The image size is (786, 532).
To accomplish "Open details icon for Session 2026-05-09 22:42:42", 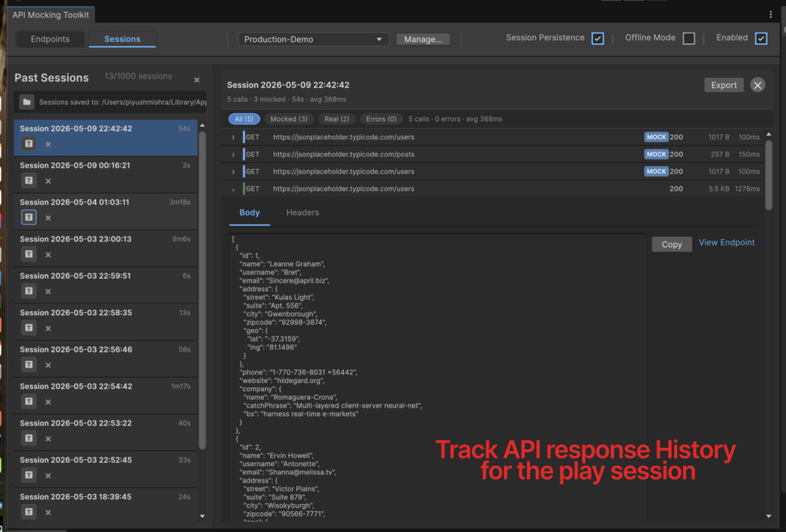I will [x=29, y=144].
